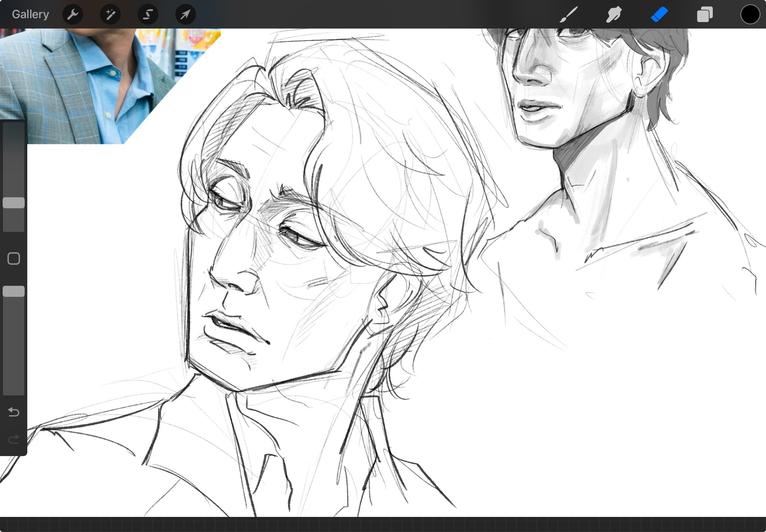
Task: Open the Layers panel
Action: click(705, 15)
